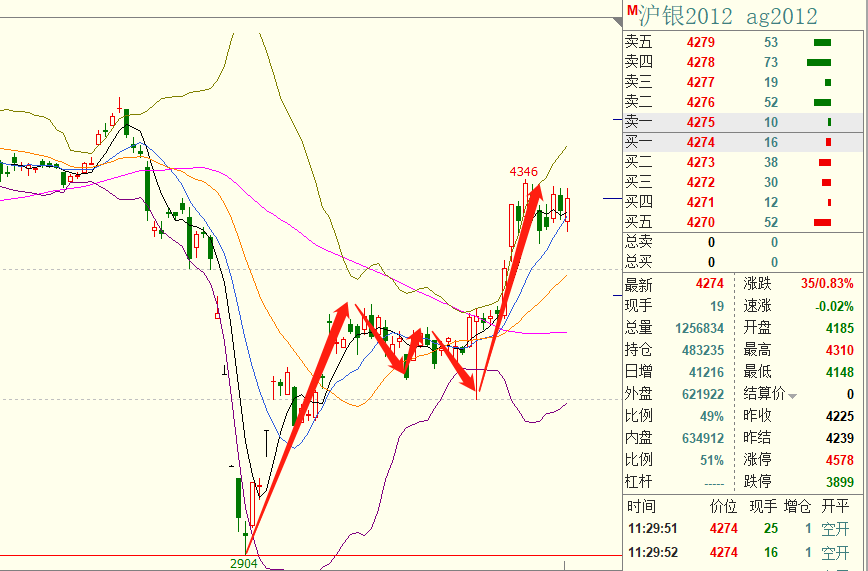This screenshot has height=571, width=868.
Task: Select the contract title 沪银2012 ag2012
Action: [x=728, y=16]
